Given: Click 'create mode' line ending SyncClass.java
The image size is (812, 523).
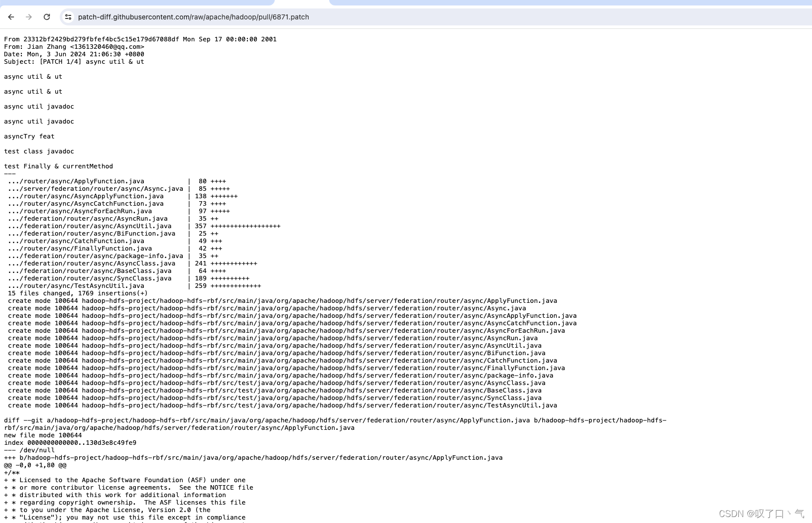Looking at the screenshot, I should click(x=275, y=398).
